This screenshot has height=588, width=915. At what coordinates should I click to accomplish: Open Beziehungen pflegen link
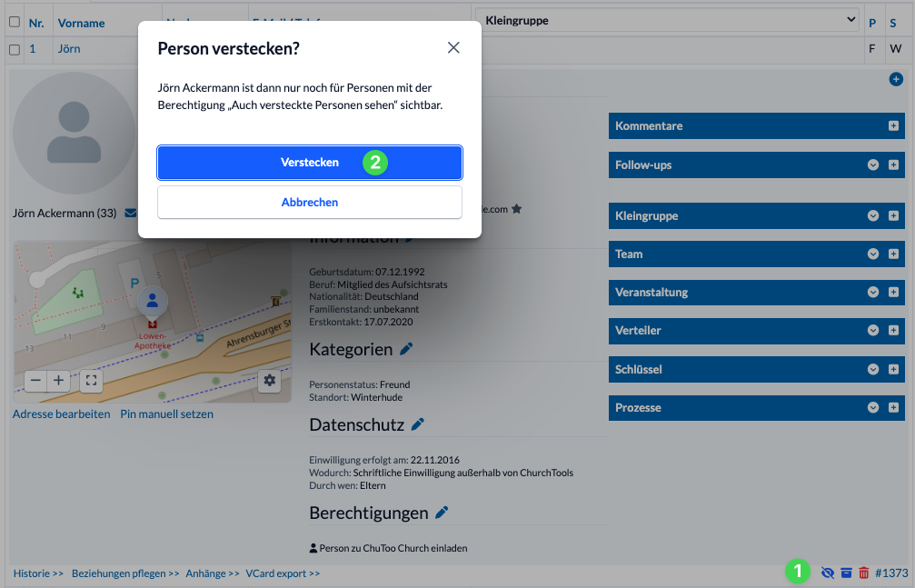click(125, 573)
